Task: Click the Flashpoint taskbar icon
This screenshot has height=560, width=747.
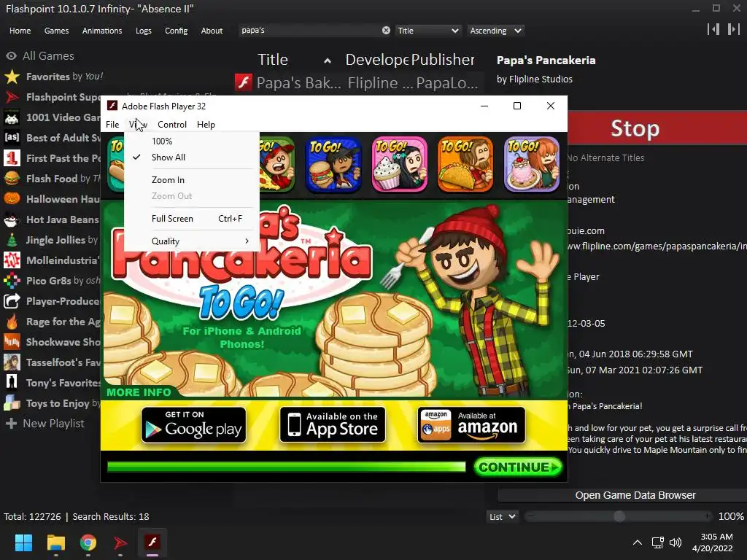Action: point(120,542)
